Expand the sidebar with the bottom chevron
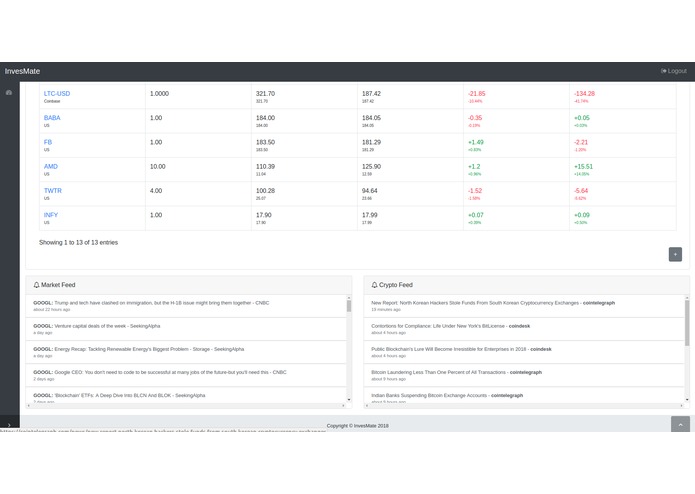 tap(9, 425)
